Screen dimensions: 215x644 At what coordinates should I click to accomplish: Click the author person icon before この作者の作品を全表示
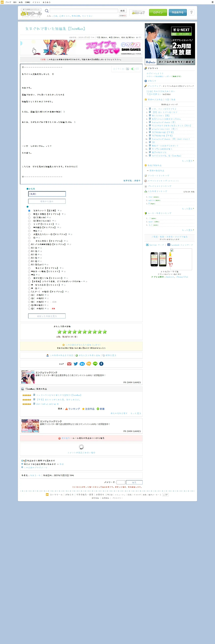pyautogui.click(x=48, y=355)
